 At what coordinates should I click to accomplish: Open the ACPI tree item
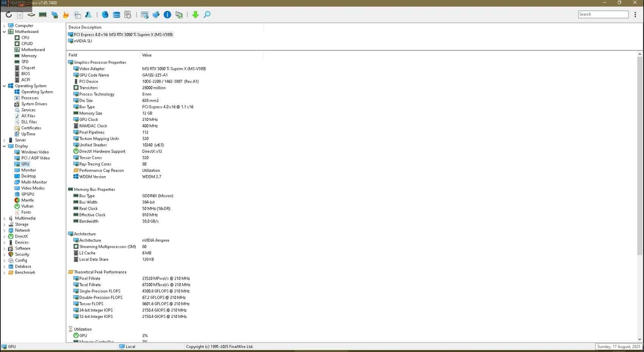tap(25, 80)
